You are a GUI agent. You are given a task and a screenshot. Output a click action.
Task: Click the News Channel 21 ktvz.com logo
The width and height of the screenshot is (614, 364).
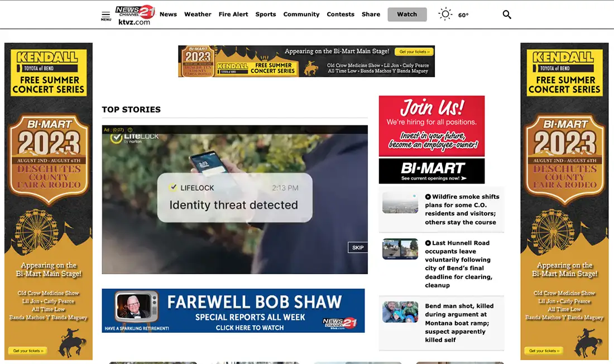click(x=135, y=15)
